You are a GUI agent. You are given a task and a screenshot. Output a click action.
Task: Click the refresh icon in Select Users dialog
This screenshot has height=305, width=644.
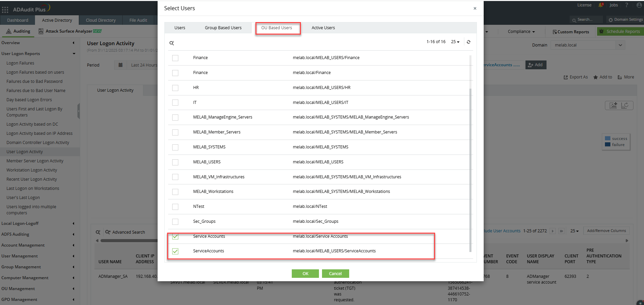click(468, 42)
